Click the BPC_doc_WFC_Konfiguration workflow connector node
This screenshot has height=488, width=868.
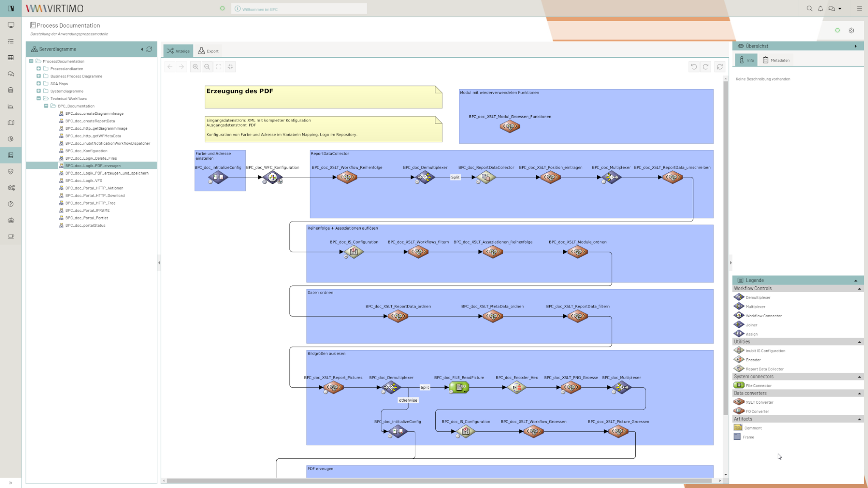click(273, 177)
